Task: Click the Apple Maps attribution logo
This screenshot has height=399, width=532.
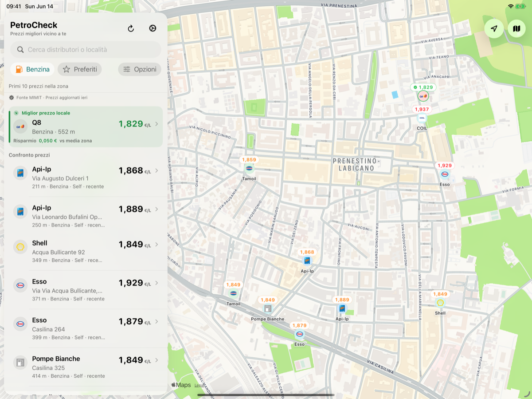Action: pos(181,385)
